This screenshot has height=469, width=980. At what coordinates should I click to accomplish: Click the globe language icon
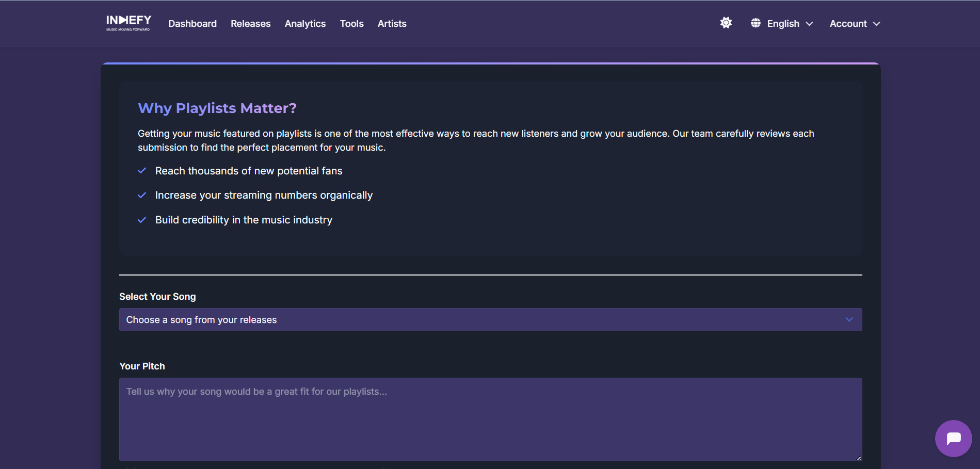point(756,23)
